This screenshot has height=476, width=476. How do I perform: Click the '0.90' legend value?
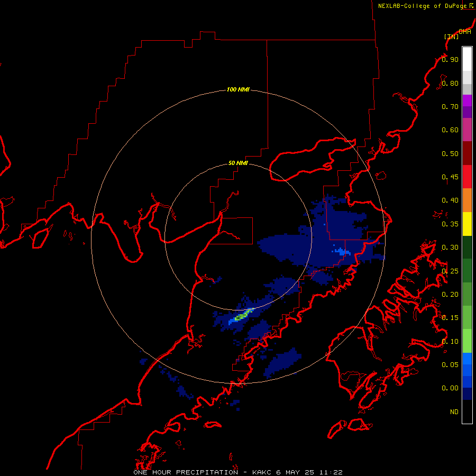pos(450,59)
